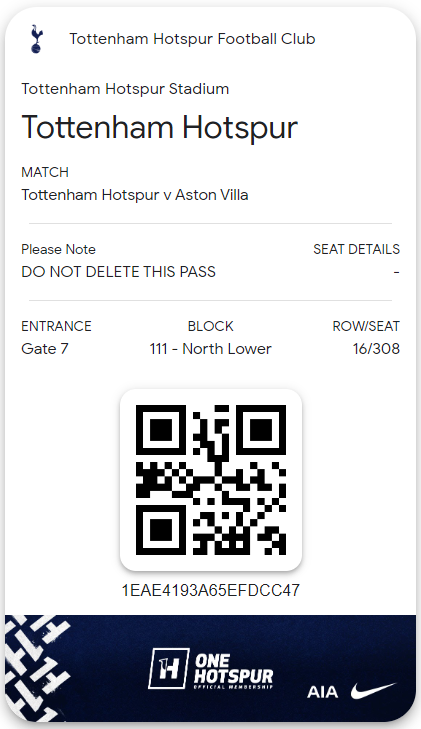The image size is (421, 729).
Task: Click the ROW/SEAT field label
Action: point(366,326)
